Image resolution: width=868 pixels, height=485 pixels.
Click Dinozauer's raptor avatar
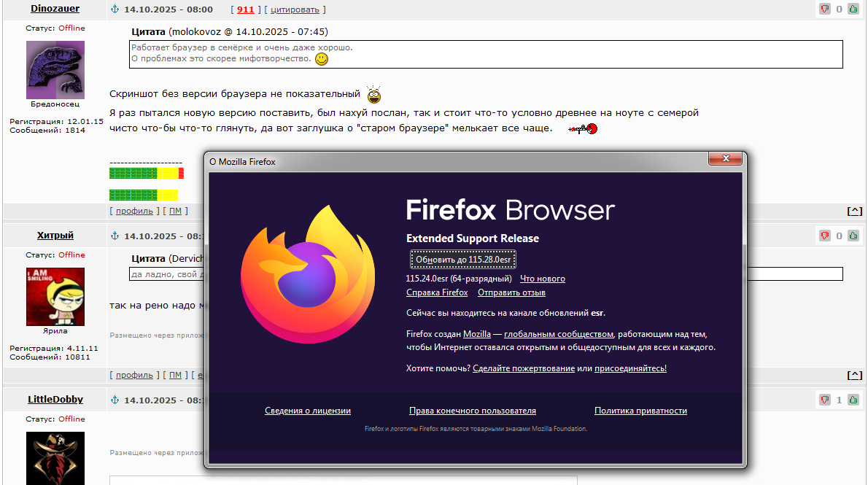(55, 70)
